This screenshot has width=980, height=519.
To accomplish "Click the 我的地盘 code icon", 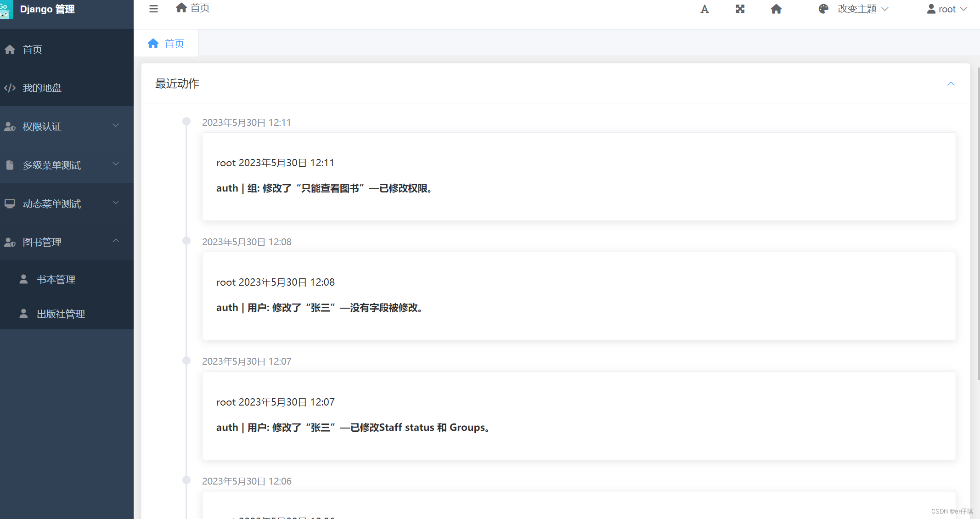I will click(x=10, y=88).
